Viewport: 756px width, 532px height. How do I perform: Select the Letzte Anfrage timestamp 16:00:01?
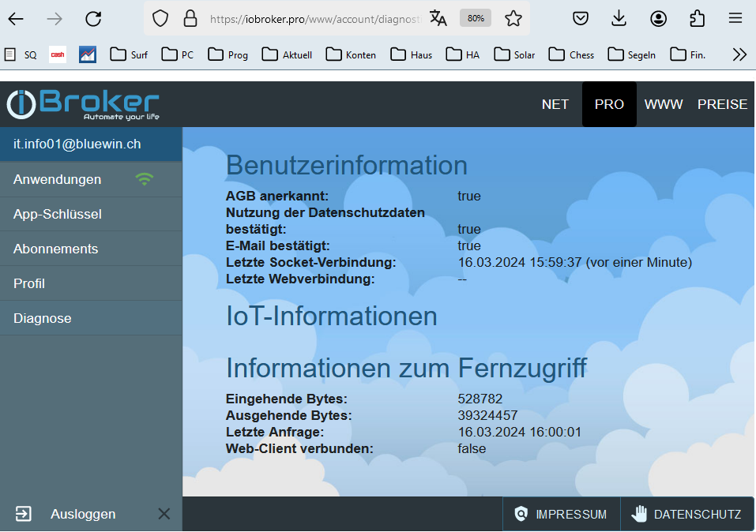(x=520, y=432)
